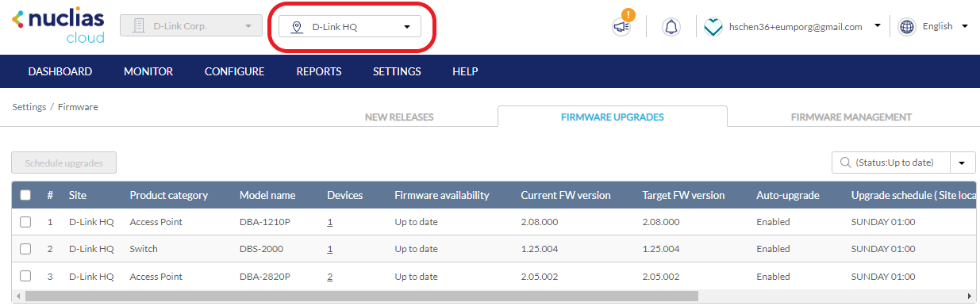Screen dimensions: 980x306
Task: Expand the search filter dropdown arrow
Action: click(963, 163)
